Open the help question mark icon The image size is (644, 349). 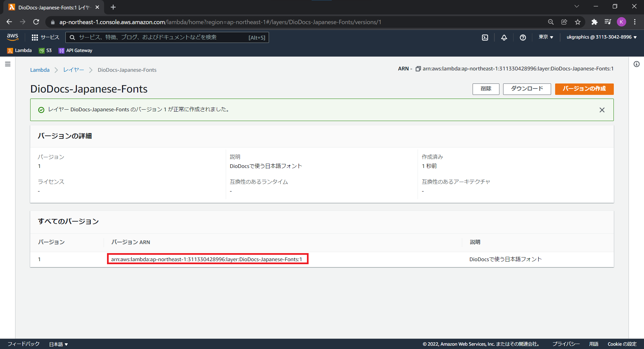coord(523,37)
